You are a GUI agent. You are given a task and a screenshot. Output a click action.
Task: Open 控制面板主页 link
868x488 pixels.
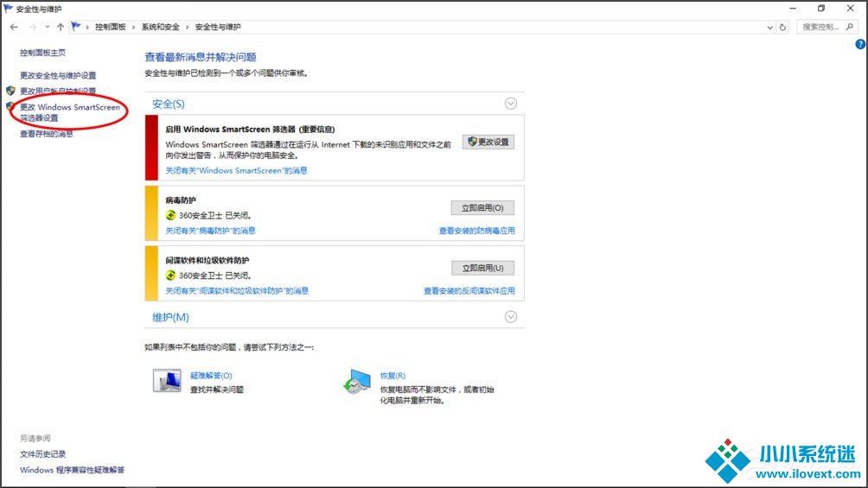coord(42,53)
